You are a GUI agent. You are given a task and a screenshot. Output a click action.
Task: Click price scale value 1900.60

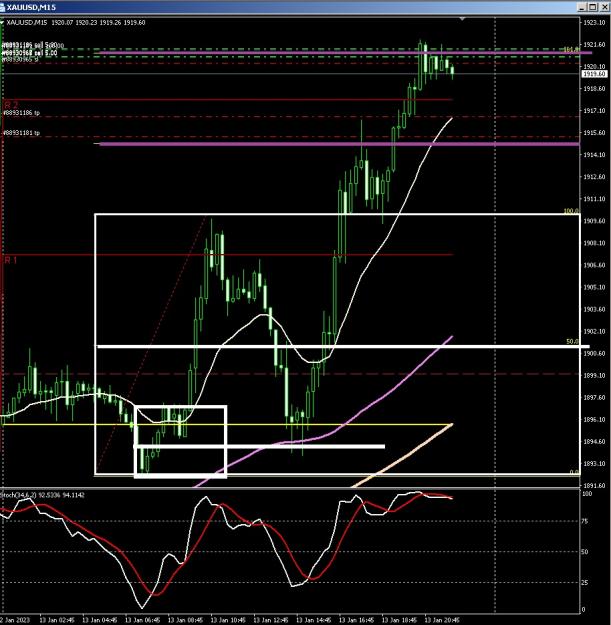(x=594, y=353)
